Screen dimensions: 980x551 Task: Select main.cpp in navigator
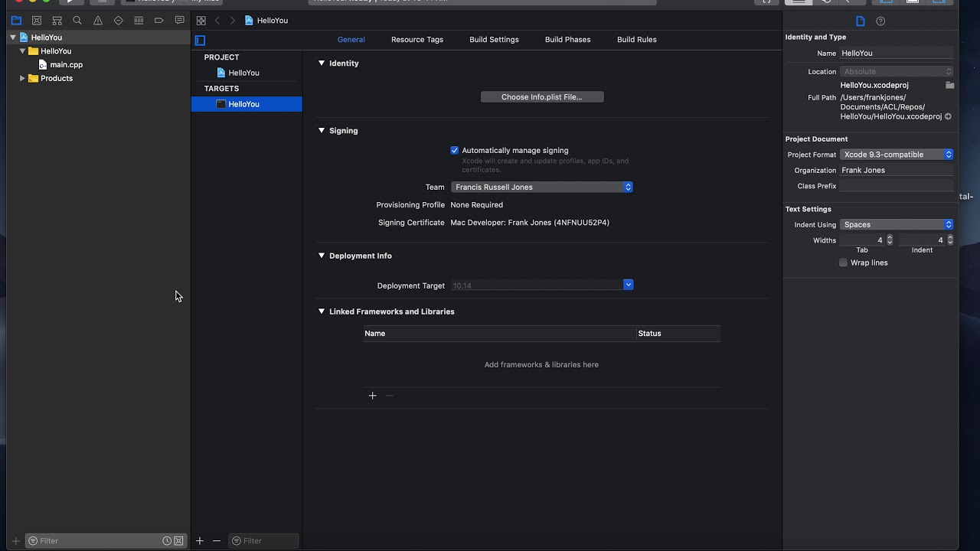pyautogui.click(x=66, y=65)
